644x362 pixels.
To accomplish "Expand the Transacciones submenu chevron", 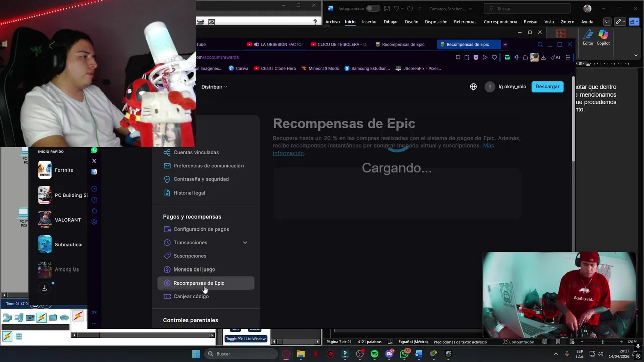I will click(x=245, y=243).
